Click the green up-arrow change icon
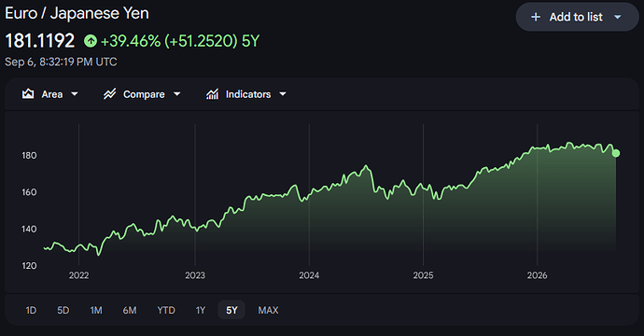Screen dimensions: 644x336 (91, 41)
